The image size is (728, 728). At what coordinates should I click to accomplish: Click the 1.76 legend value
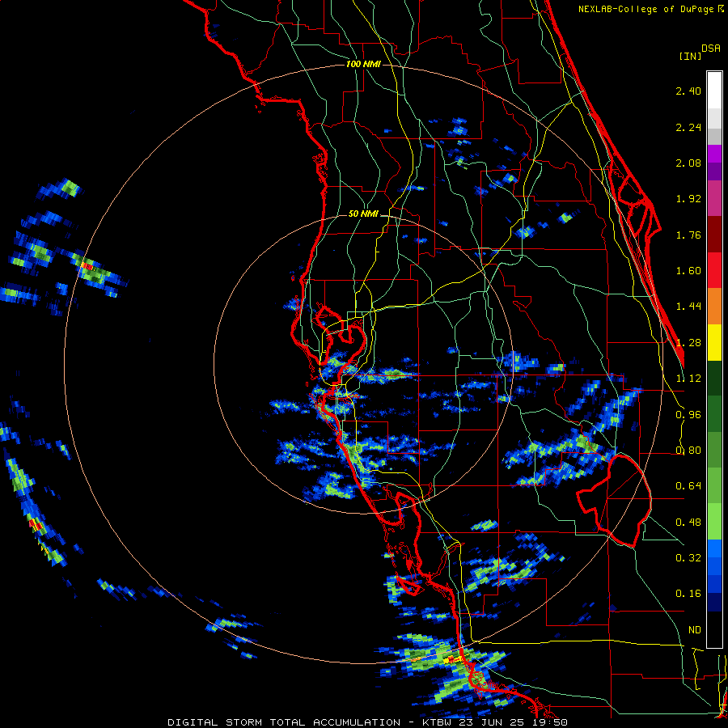pos(688,235)
